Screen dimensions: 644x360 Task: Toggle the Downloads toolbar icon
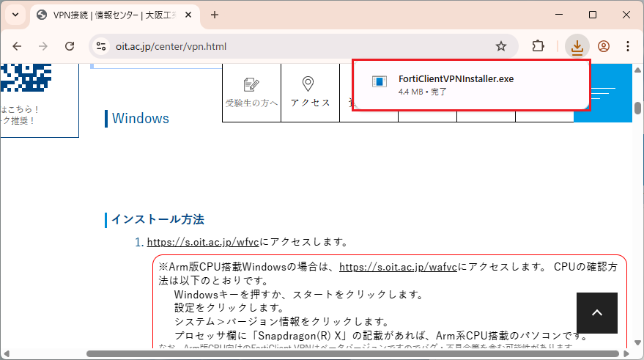tap(577, 46)
